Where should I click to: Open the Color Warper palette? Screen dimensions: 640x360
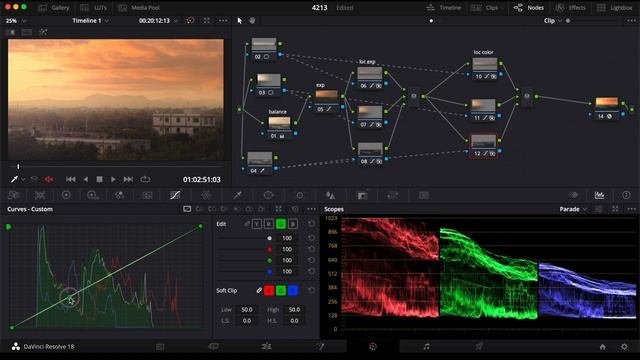pos(207,195)
